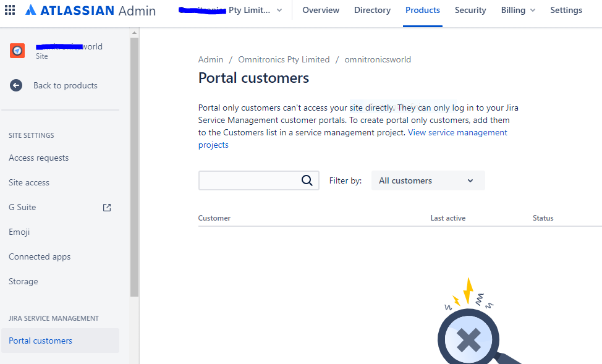Click the Status column header
The height and width of the screenshot is (364, 602).
click(x=543, y=218)
